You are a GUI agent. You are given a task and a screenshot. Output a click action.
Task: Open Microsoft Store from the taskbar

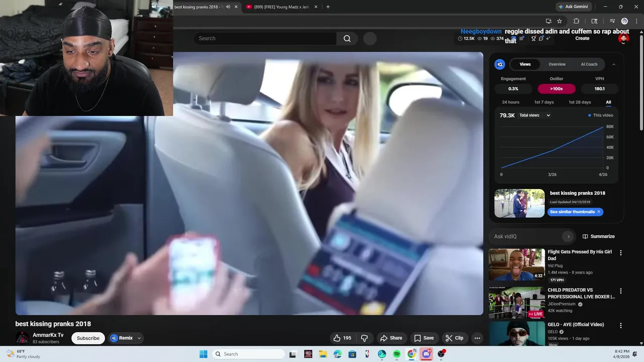pyautogui.click(x=352, y=354)
